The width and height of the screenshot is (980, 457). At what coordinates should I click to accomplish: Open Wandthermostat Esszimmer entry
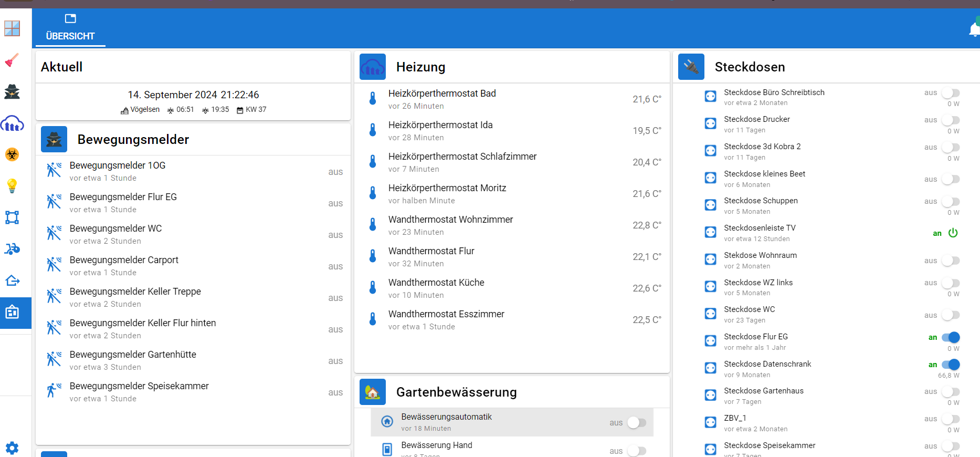point(512,320)
